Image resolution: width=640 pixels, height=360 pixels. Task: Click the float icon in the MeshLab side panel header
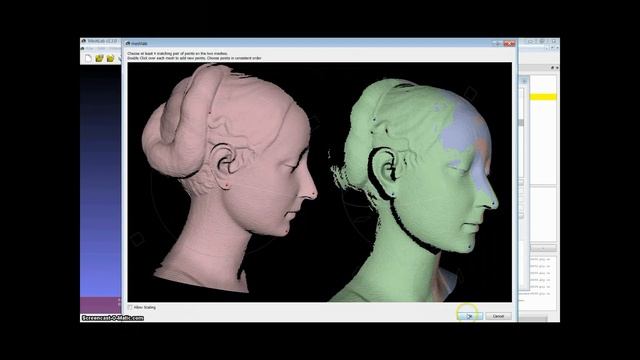[x=552, y=68]
